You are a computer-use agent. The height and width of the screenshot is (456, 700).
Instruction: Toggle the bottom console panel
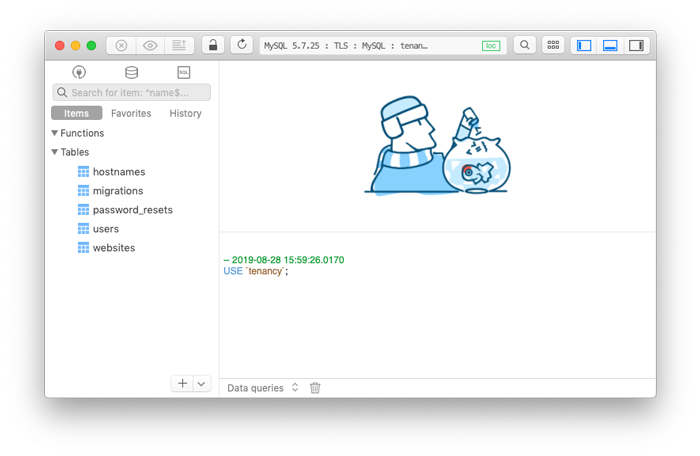[610, 46]
